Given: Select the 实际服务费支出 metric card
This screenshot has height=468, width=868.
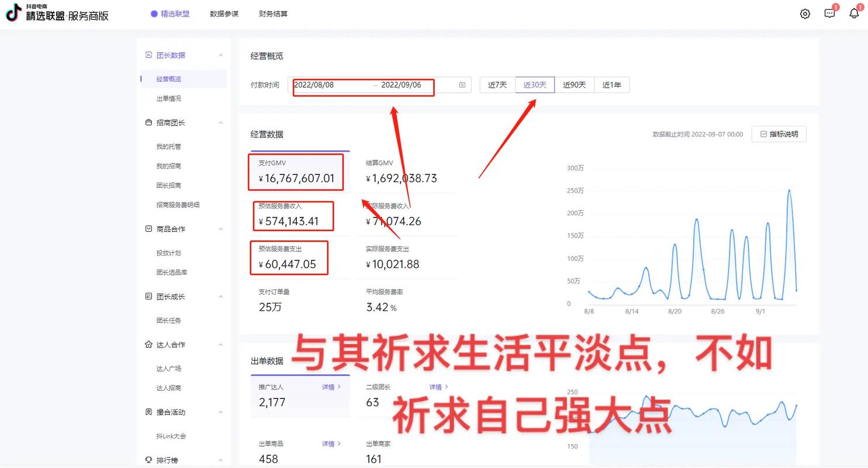Looking at the screenshot, I should click(408, 257).
